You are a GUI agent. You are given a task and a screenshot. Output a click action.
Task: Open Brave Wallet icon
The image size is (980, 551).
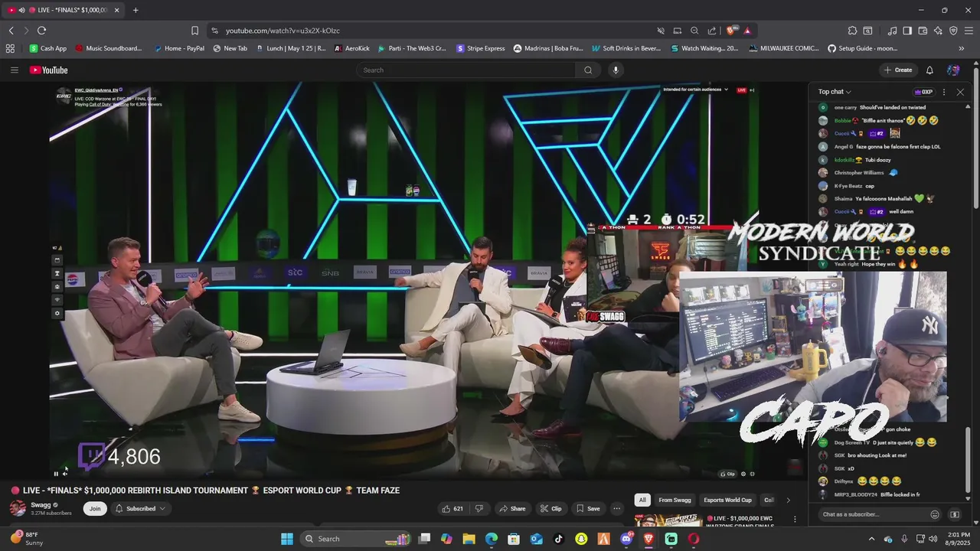point(923,31)
